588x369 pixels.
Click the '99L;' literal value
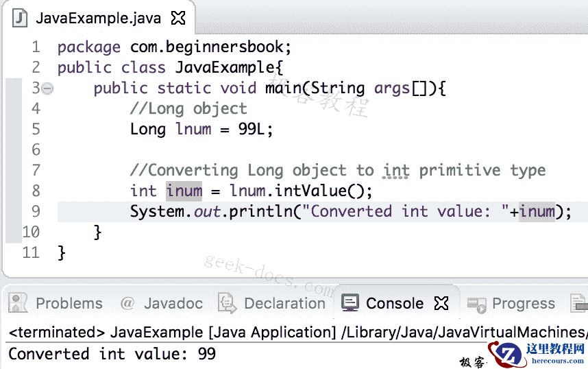(x=256, y=129)
